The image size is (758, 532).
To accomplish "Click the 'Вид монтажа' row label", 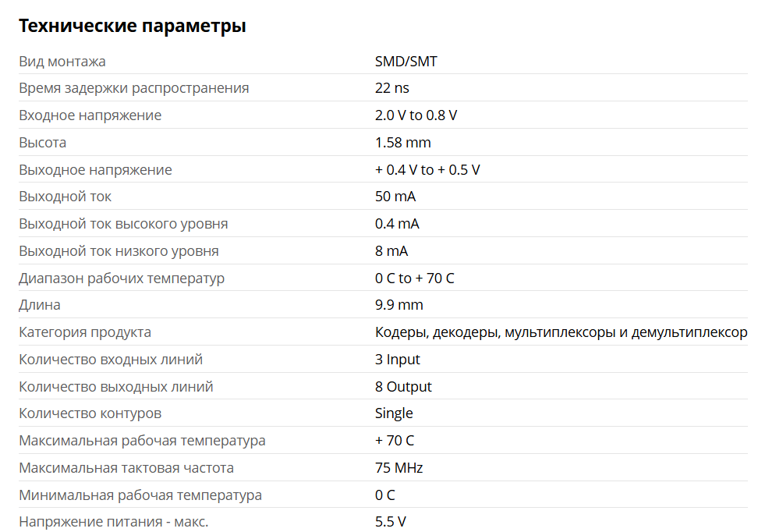I will 62,61.
